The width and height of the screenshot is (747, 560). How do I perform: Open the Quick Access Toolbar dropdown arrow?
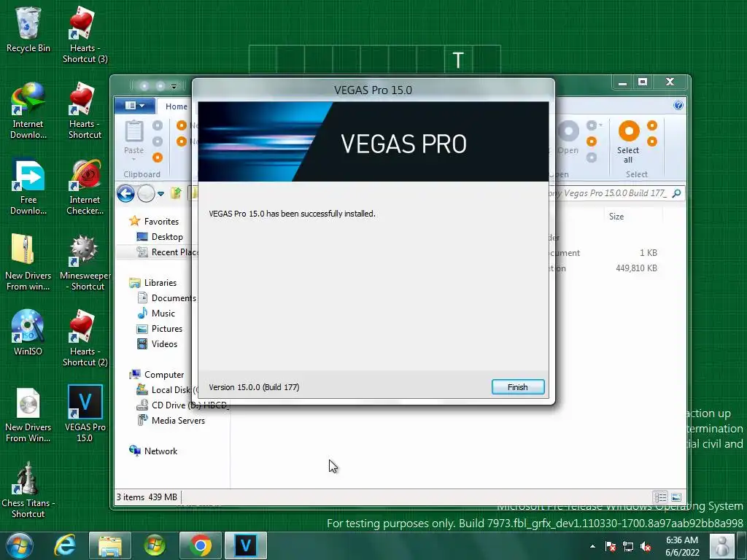pos(174,87)
